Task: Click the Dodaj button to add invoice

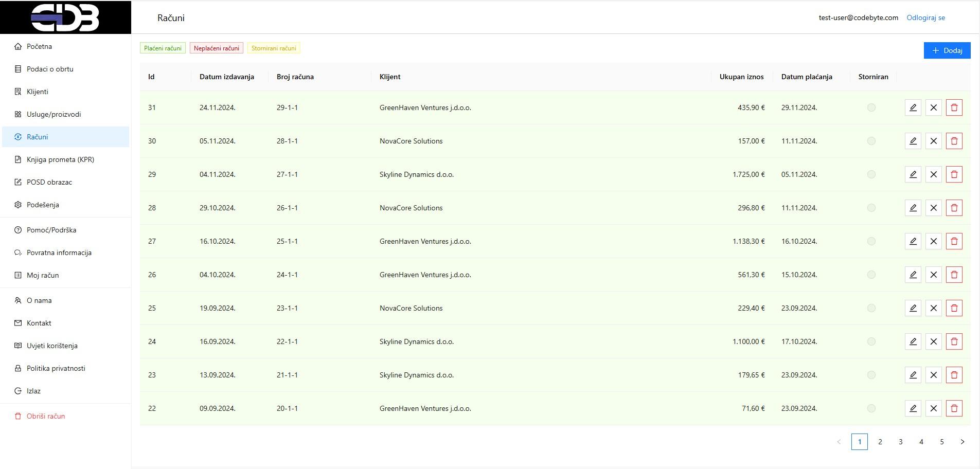Action: [947, 50]
